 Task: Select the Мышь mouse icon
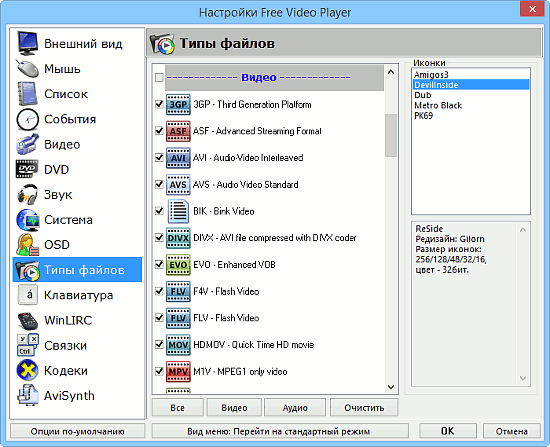(27, 68)
